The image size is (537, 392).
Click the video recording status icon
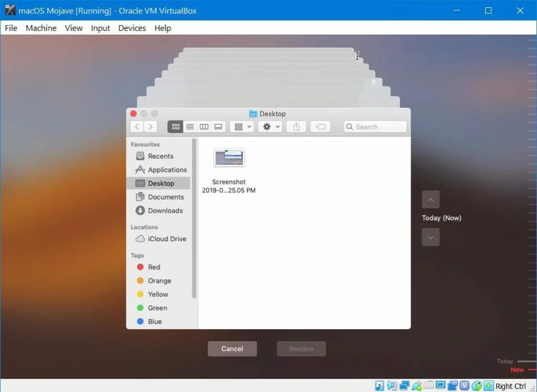click(453, 386)
